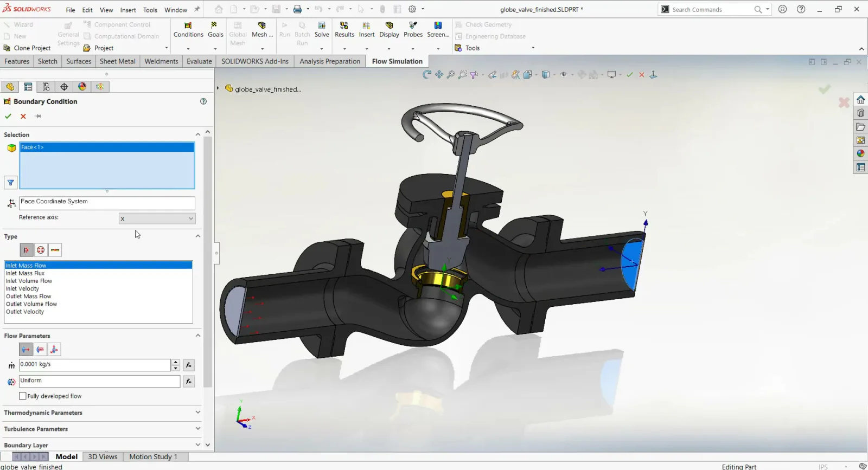
Task: Expand the Turbulence Parameters section
Action: coord(197,429)
